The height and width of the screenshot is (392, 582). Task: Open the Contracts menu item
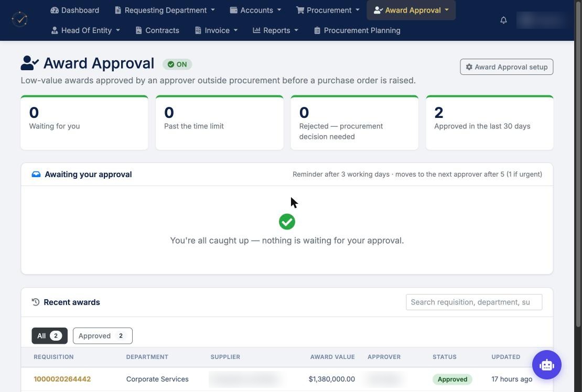157,30
